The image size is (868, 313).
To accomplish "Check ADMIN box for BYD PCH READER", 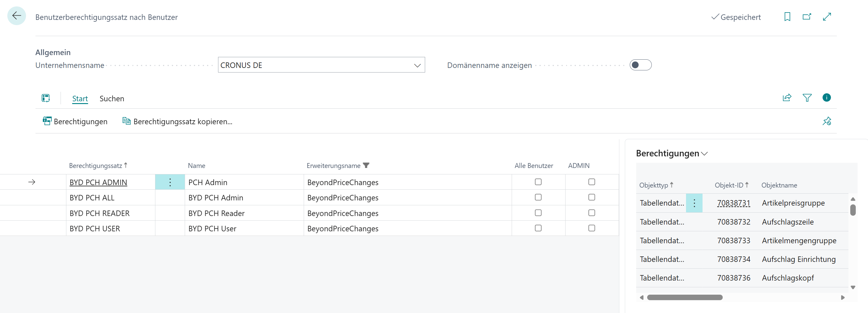I will (592, 213).
